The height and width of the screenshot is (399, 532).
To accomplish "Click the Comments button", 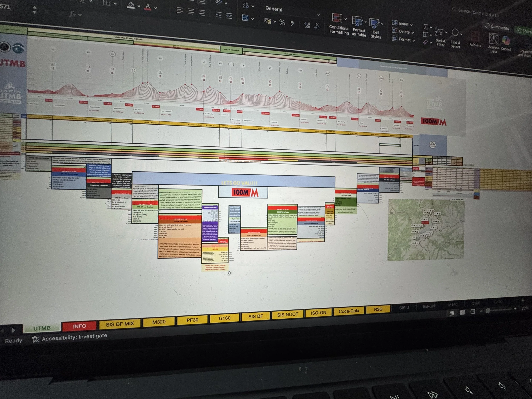I will point(497,27).
